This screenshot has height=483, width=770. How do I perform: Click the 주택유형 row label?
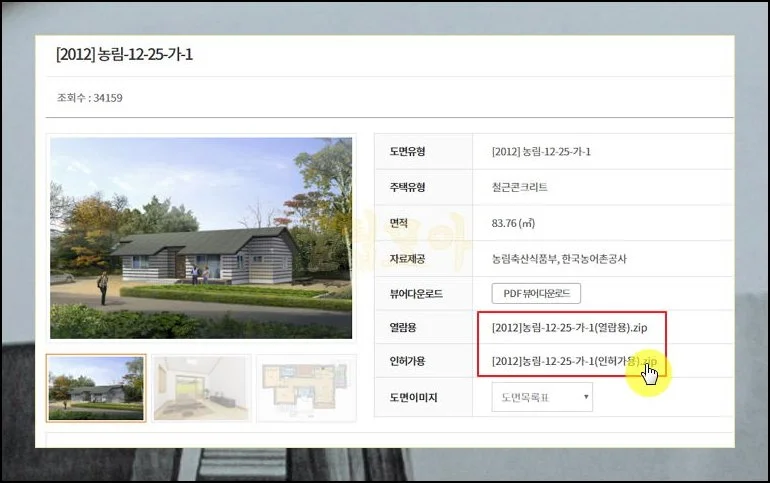point(408,187)
